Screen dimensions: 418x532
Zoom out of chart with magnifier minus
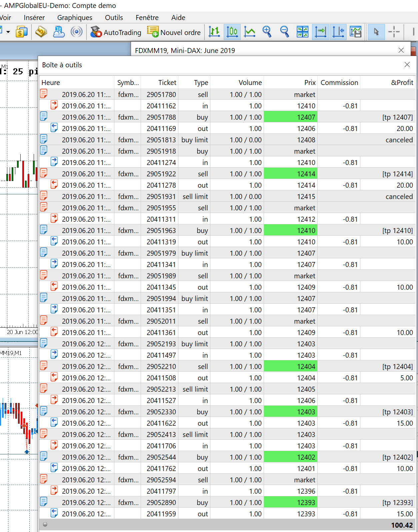(x=285, y=32)
